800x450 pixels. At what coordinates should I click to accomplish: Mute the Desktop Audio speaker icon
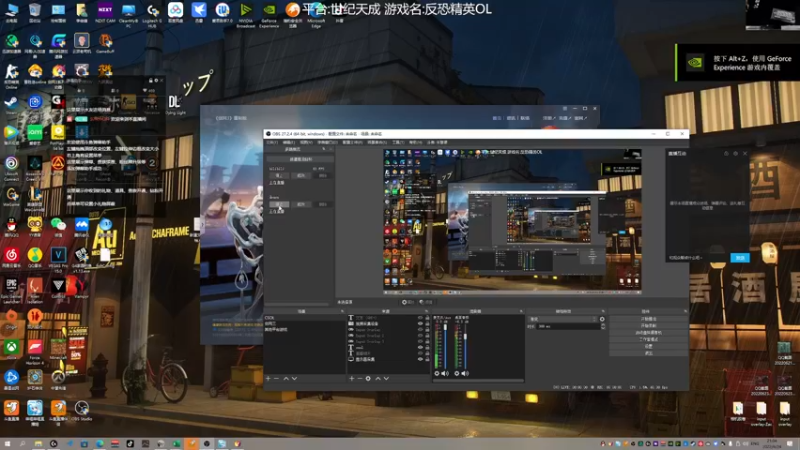click(x=465, y=373)
